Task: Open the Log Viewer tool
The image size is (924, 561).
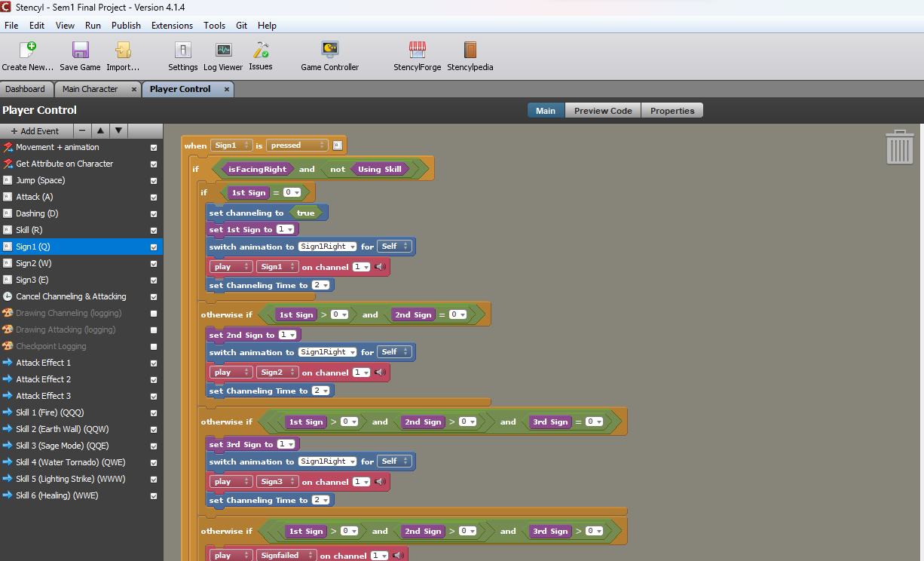Action: (x=223, y=51)
